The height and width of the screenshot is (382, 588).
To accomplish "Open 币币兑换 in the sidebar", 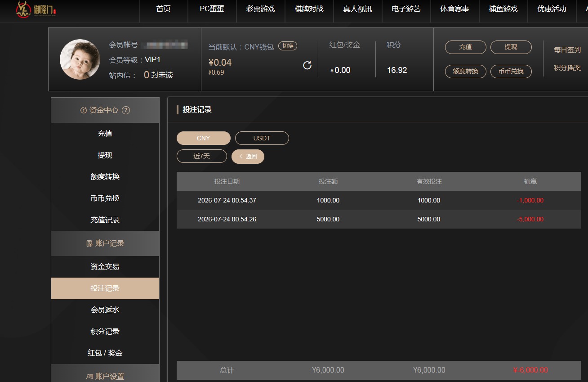I will (105, 198).
